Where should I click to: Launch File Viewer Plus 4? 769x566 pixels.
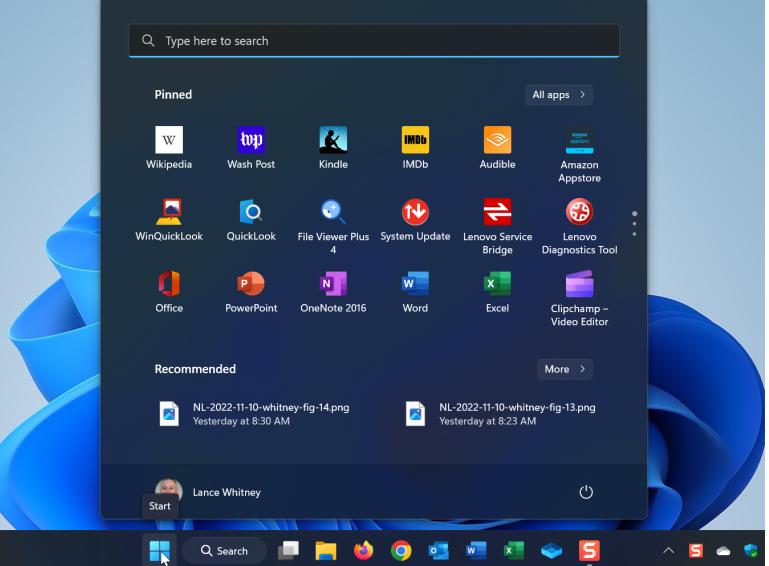333,226
